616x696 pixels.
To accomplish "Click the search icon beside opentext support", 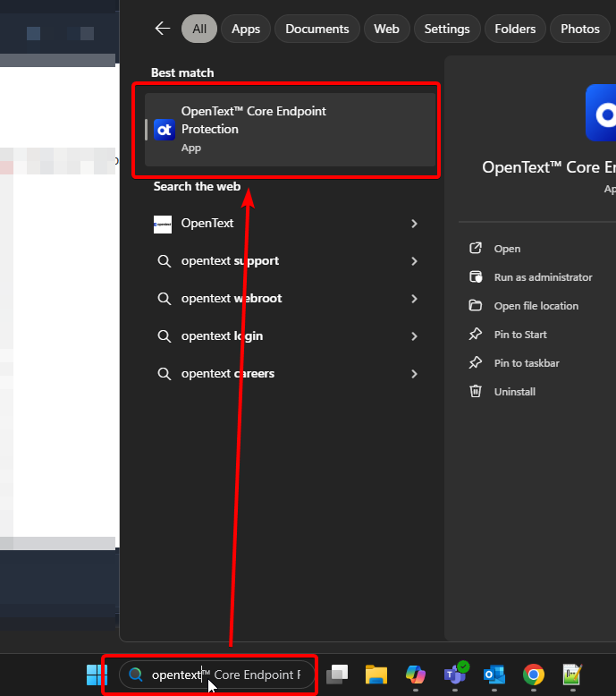I will point(165,261).
